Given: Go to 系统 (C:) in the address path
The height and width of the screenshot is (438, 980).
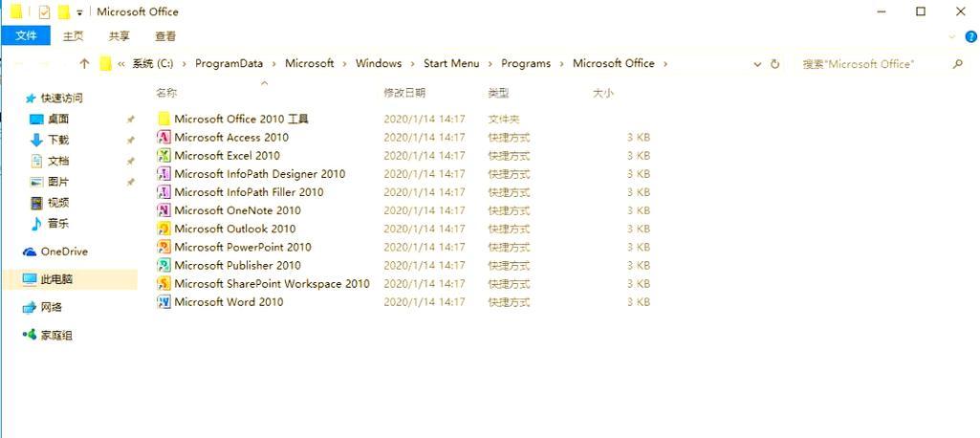Looking at the screenshot, I should coord(152,63).
